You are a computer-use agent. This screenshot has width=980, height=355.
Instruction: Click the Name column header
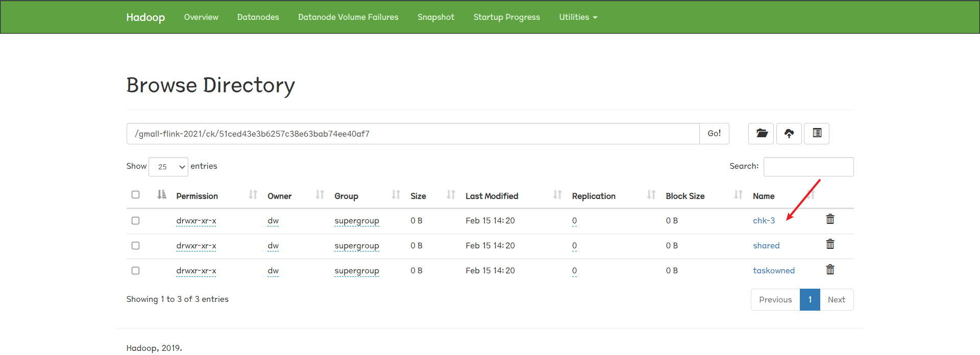(764, 196)
